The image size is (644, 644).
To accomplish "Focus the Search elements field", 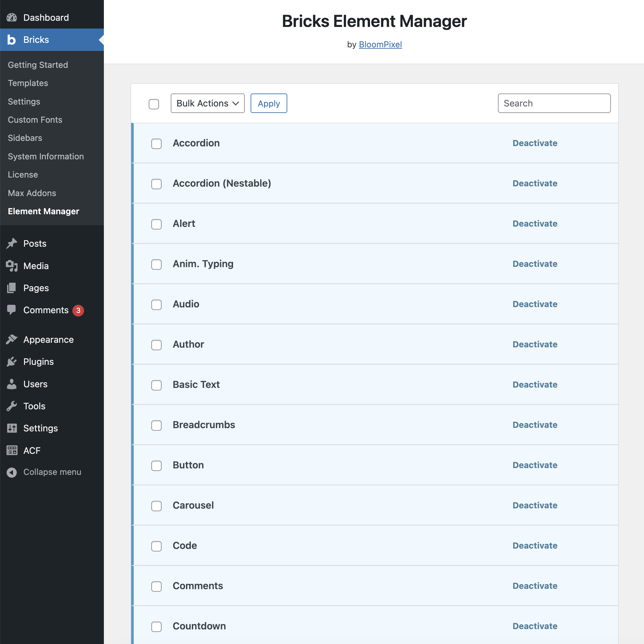I will tap(554, 103).
